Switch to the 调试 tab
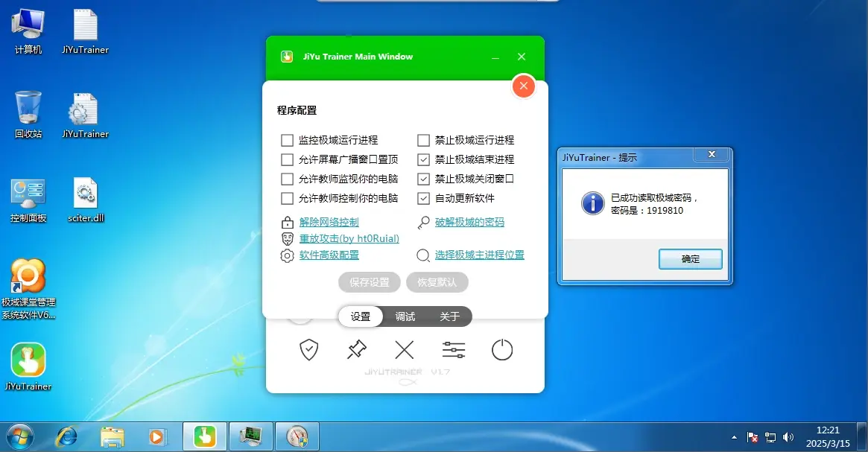Screen dimensions: 868x452 click(x=405, y=316)
